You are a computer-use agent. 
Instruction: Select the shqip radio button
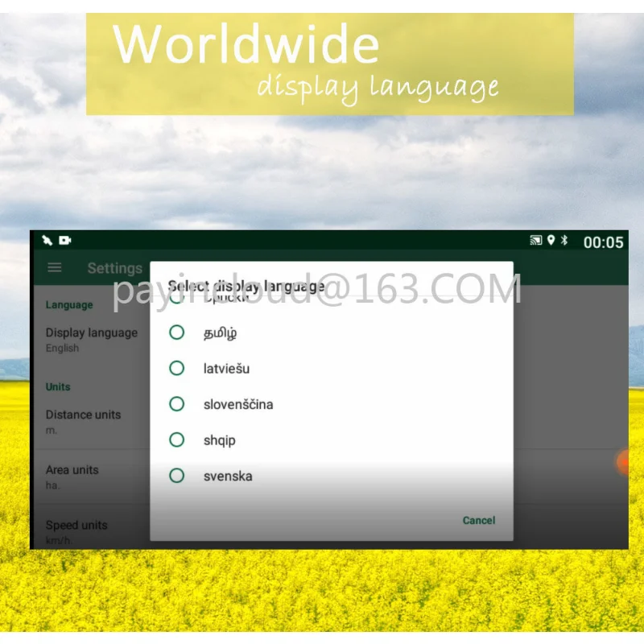coord(176,440)
